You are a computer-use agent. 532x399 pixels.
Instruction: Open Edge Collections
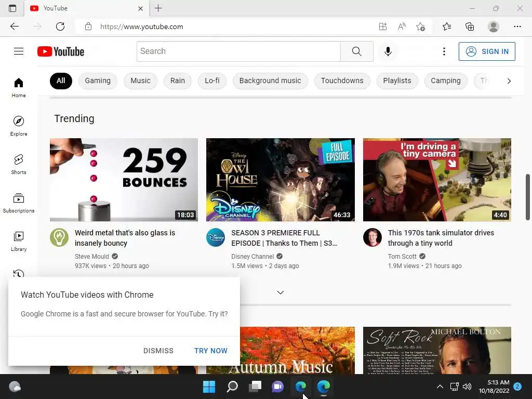click(470, 26)
